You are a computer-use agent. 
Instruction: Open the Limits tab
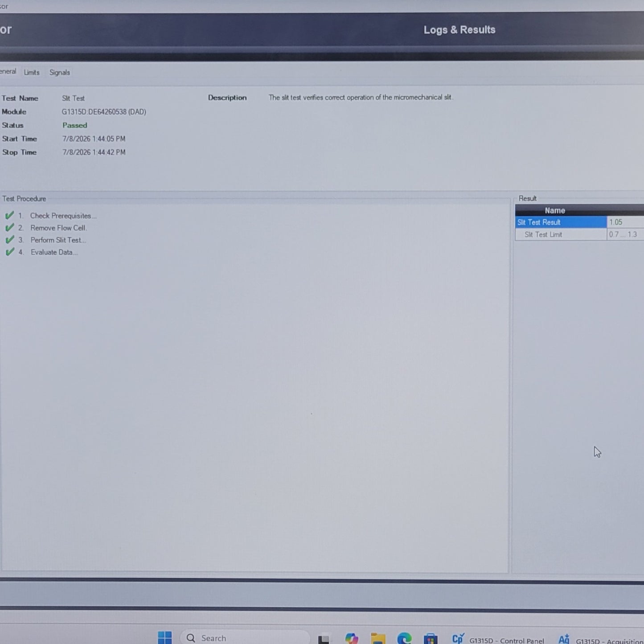32,72
